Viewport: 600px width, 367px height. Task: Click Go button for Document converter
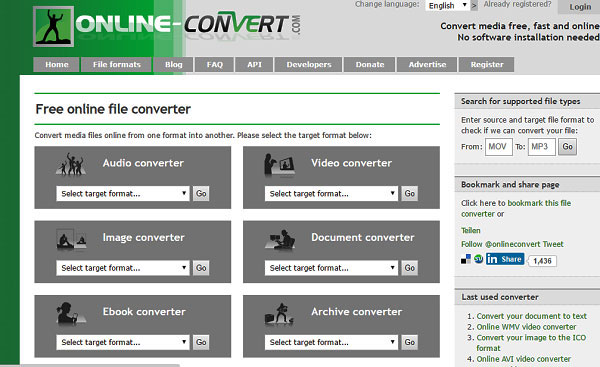pyautogui.click(x=410, y=268)
